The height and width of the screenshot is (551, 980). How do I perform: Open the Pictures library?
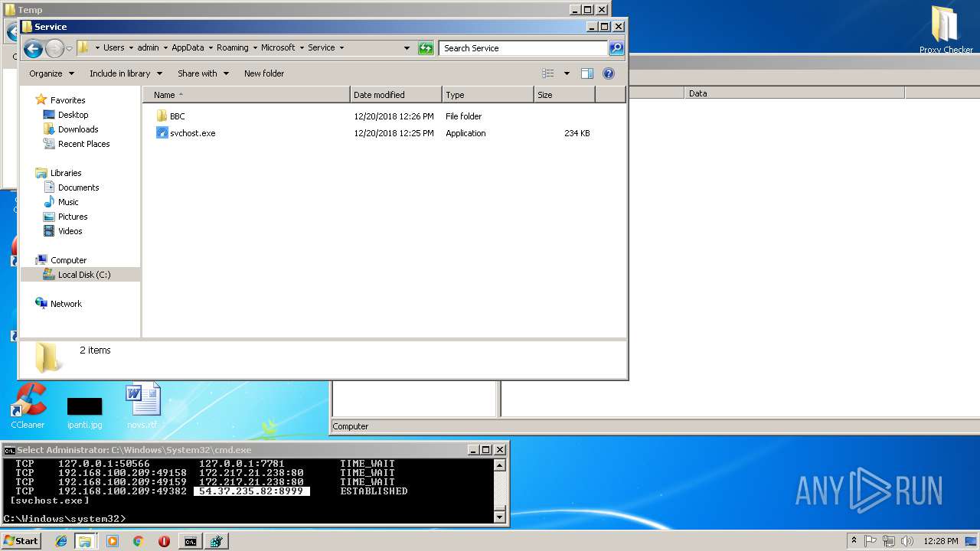[73, 217]
